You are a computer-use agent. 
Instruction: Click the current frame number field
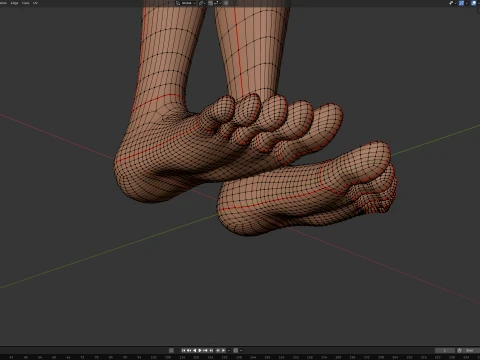[445, 350]
